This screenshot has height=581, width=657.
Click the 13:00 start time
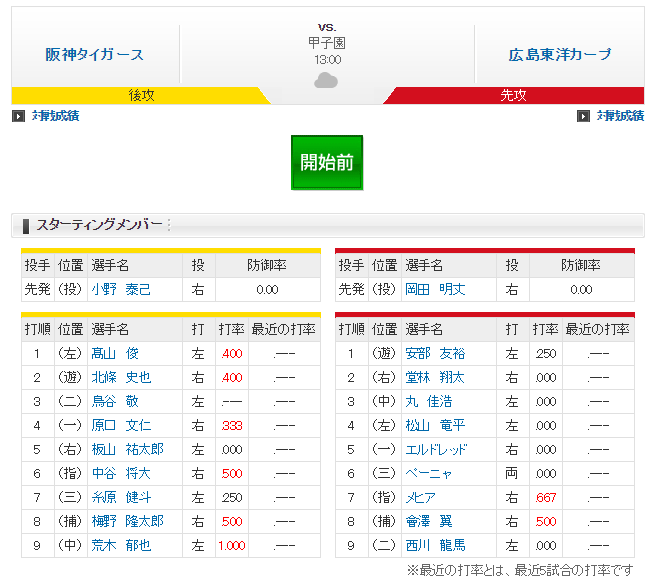coord(328,59)
